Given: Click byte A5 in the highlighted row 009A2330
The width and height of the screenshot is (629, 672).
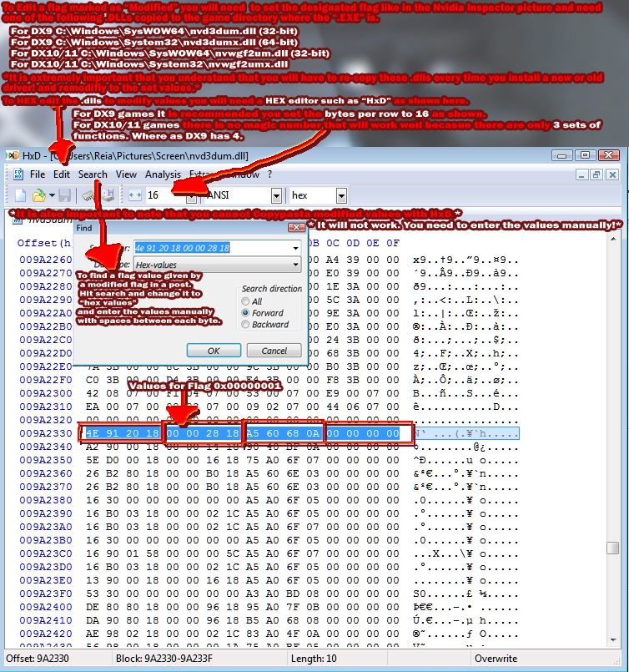Looking at the screenshot, I should coord(253,434).
